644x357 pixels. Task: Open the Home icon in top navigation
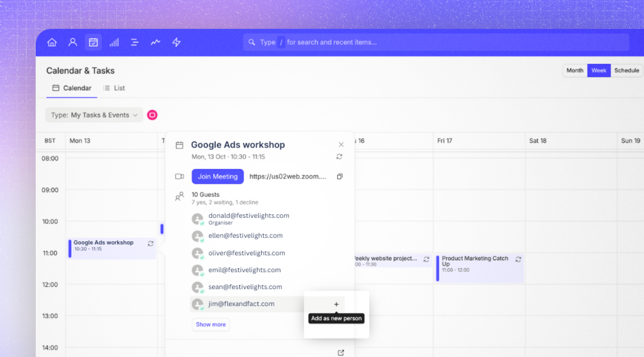[52, 42]
